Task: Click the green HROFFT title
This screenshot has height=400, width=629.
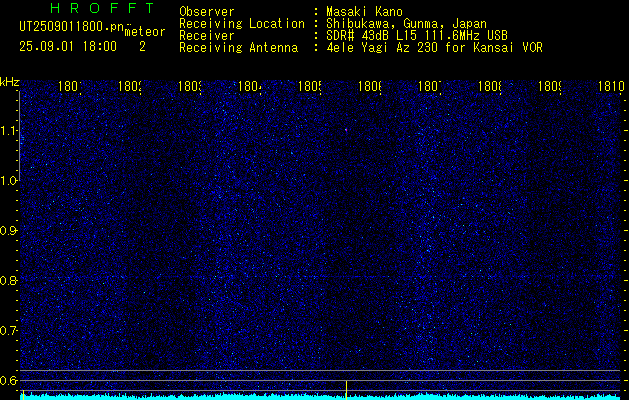Action: [x=103, y=8]
